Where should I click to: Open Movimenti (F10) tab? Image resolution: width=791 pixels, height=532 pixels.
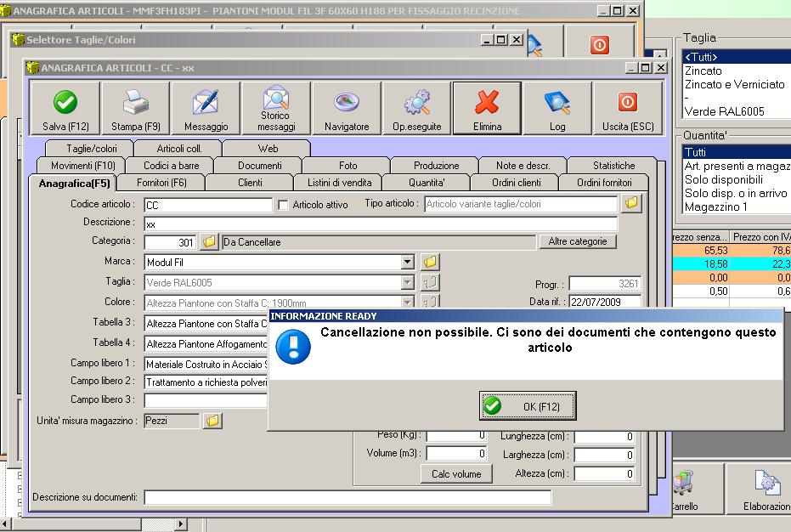(x=82, y=166)
